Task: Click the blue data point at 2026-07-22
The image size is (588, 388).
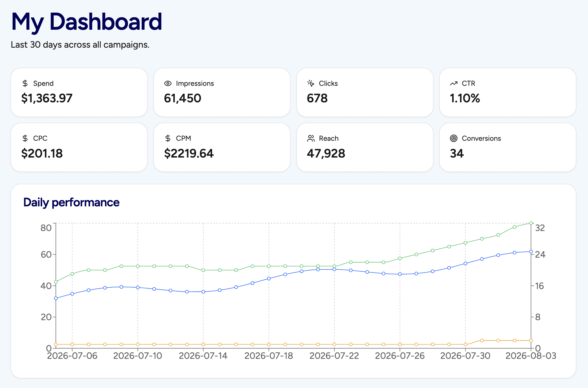Action: coord(334,269)
